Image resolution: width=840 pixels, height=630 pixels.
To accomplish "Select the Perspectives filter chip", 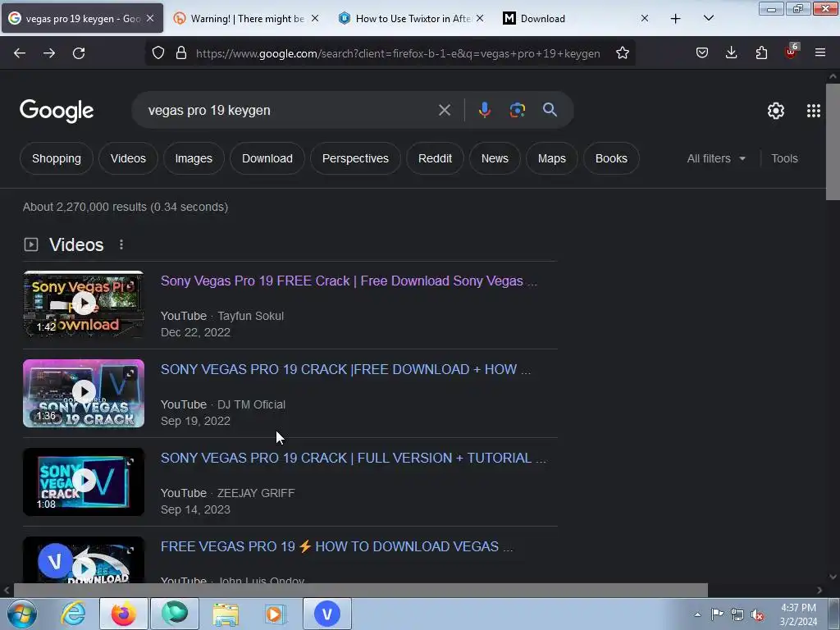I will [355, 158].
